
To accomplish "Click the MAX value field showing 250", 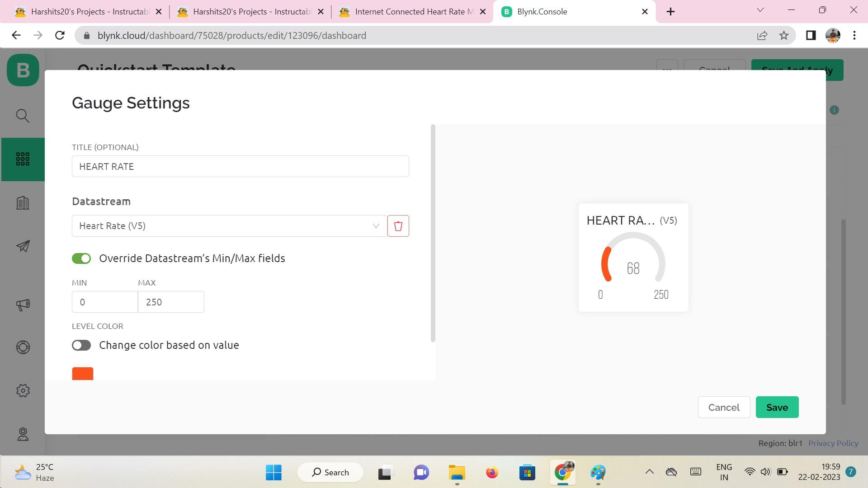I will point(171,302).
